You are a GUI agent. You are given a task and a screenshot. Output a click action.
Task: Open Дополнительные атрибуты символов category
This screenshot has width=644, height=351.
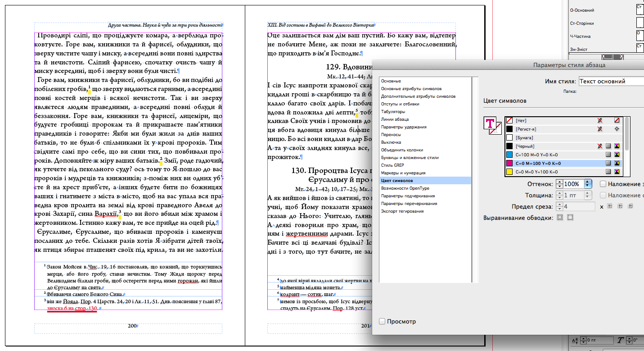coord(425,96)
